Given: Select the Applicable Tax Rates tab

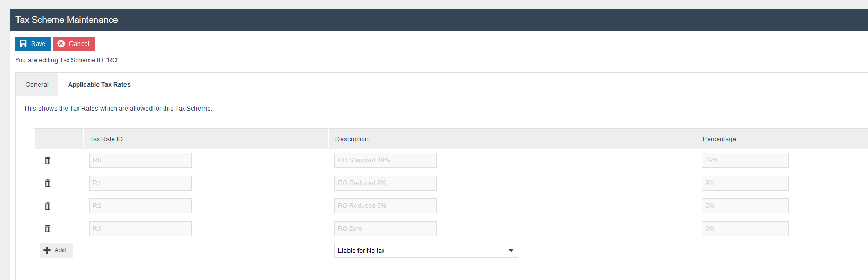Looking at the screenshot, I should [100, 85].
